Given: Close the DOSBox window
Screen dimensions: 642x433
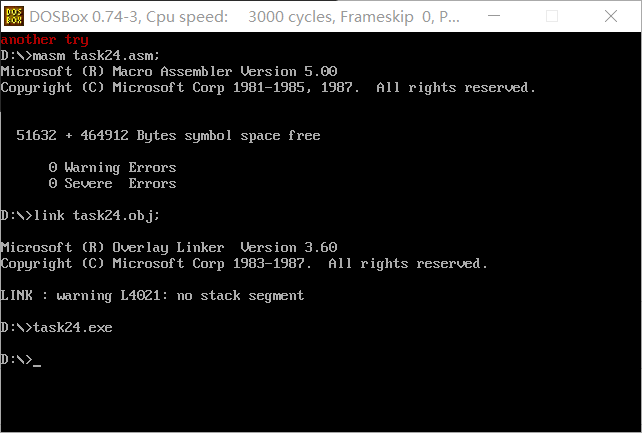Looking at the screenshot, I should point(610,16).
